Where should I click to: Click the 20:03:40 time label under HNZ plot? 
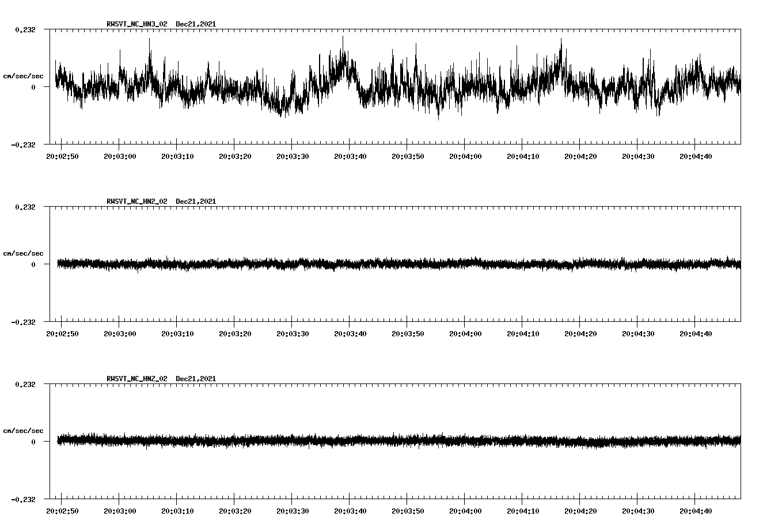pyautogui.click(x=350, y=511)
